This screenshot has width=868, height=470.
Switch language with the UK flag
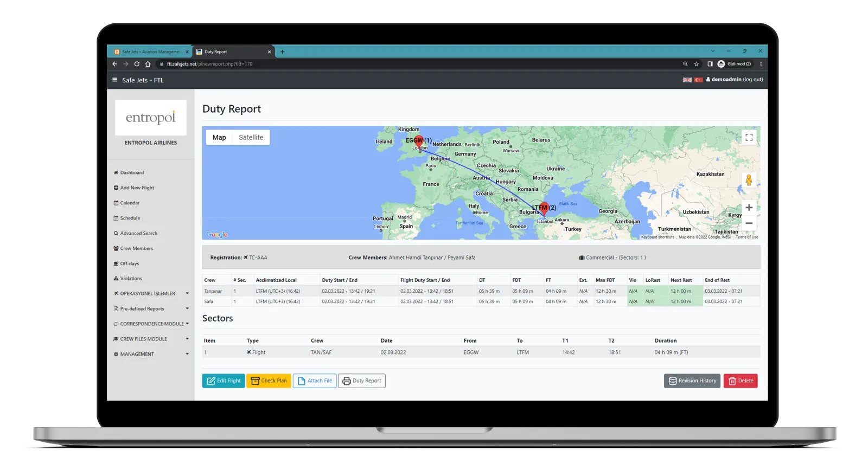[687, 80]
